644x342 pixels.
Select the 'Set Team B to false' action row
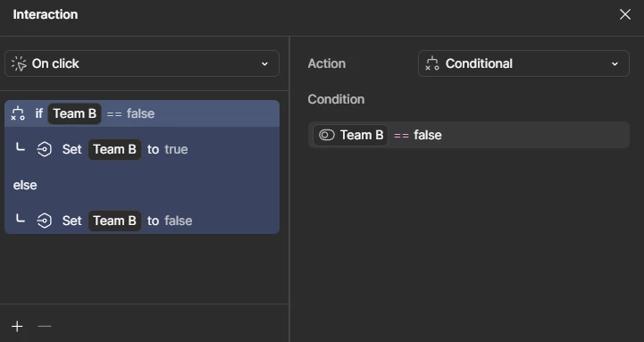(142, 221)
